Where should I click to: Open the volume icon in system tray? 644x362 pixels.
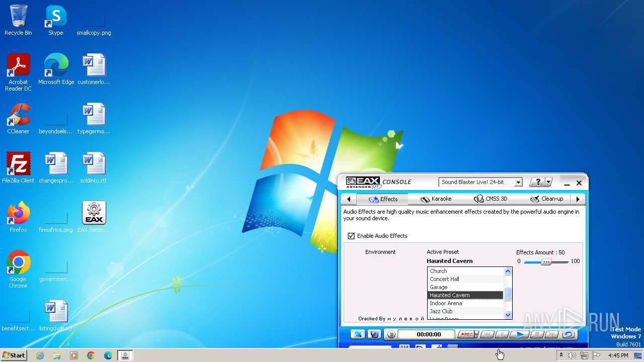tap(572, 355)
